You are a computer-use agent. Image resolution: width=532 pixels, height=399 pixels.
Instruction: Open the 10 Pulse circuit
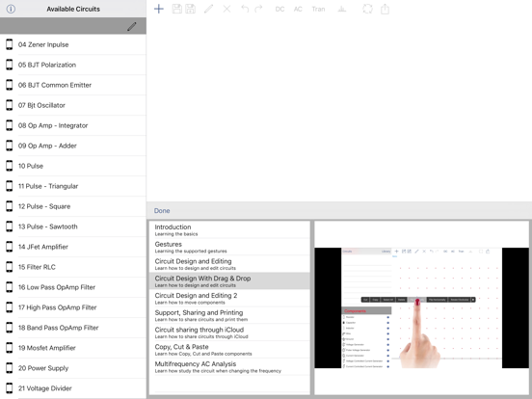73,166
